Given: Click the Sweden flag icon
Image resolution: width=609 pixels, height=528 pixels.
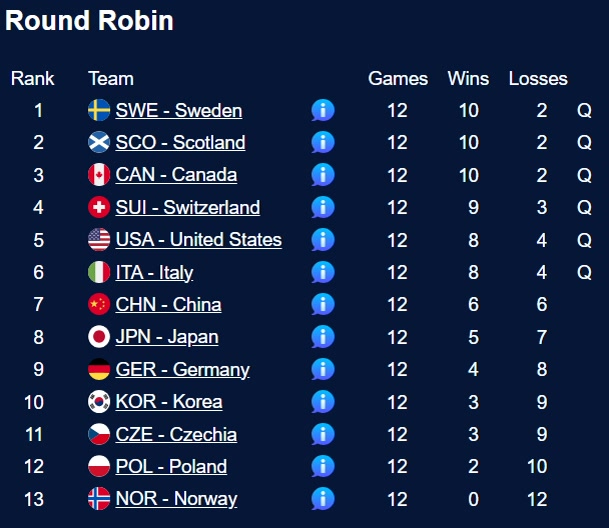Looking at the screenshot, I should [x=99, y=110].
